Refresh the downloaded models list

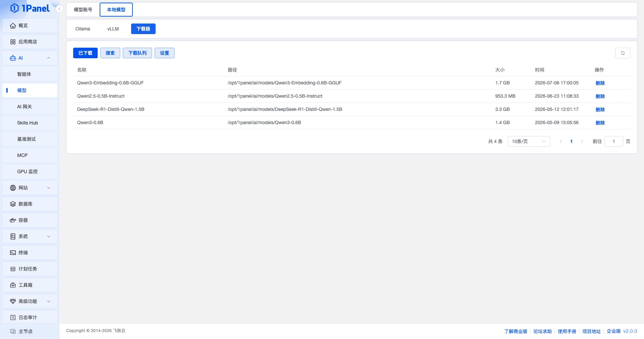pos(622,53)
